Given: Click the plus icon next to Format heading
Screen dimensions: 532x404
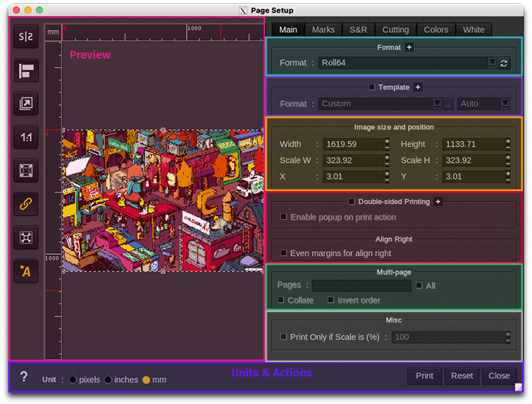Looking at the screenshot, I should (x=409, y=47).
